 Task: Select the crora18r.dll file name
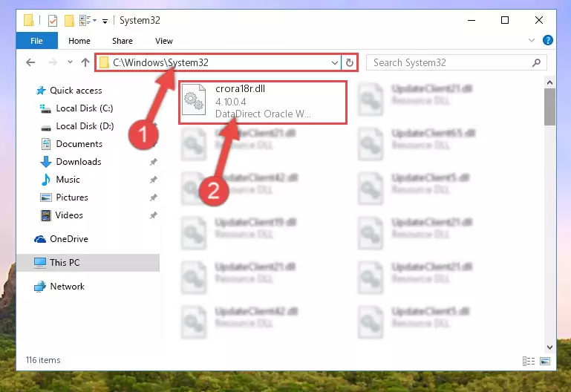240,89
